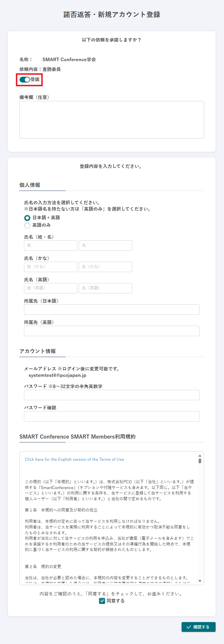
Task: Click the 名 given name field
Action: (105, 246)
